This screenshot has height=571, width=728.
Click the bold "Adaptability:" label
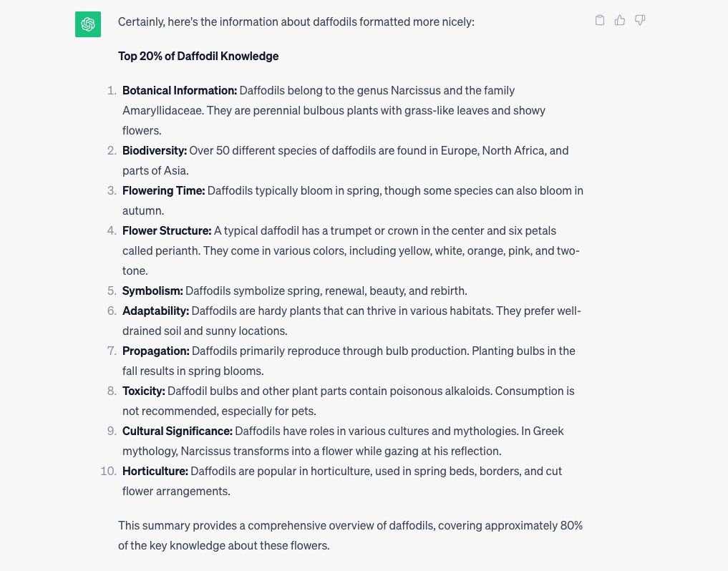click(155, 311)
